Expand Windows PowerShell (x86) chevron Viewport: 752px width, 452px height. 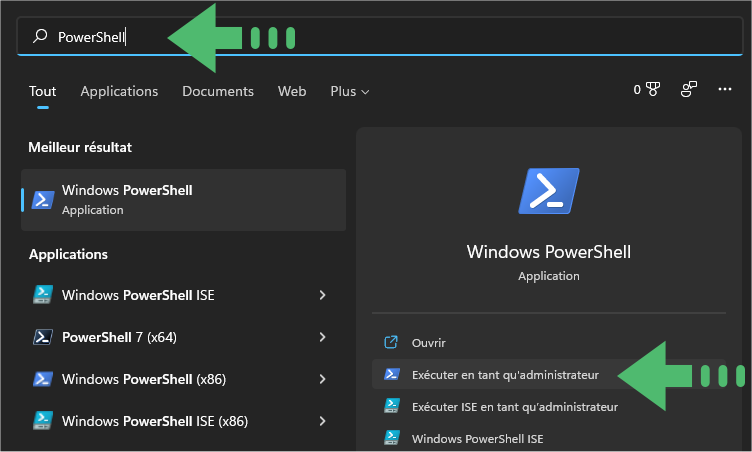point(322,379)
